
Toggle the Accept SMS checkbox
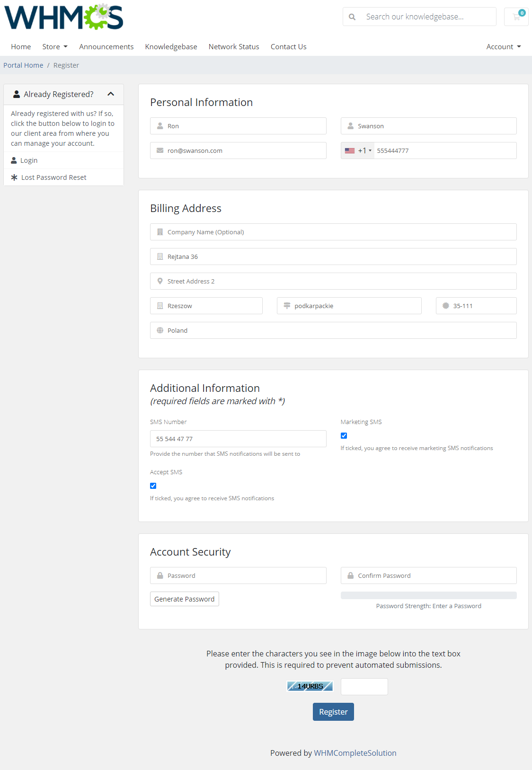(x=153, y=486)
